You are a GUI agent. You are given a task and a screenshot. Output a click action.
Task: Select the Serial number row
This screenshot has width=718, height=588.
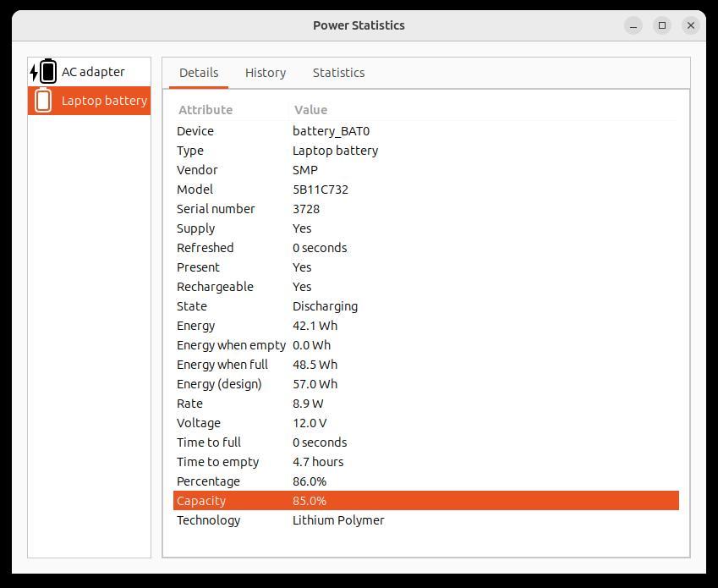[425, 209]
